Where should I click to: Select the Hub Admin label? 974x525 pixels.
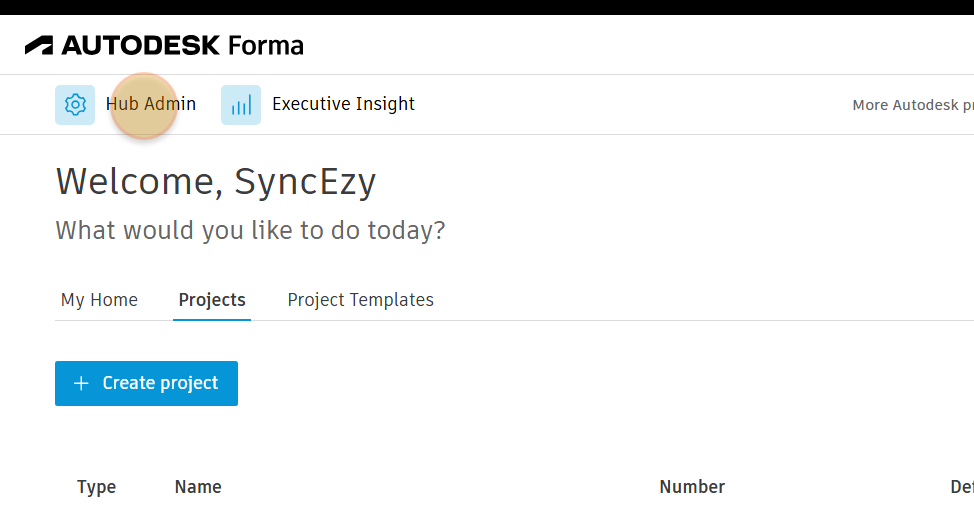pyautogui.click(x=151, y=104)
